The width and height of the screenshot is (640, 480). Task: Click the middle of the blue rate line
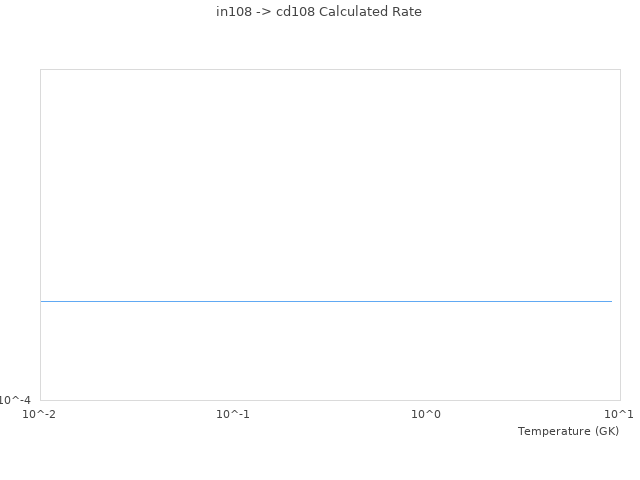326,301
